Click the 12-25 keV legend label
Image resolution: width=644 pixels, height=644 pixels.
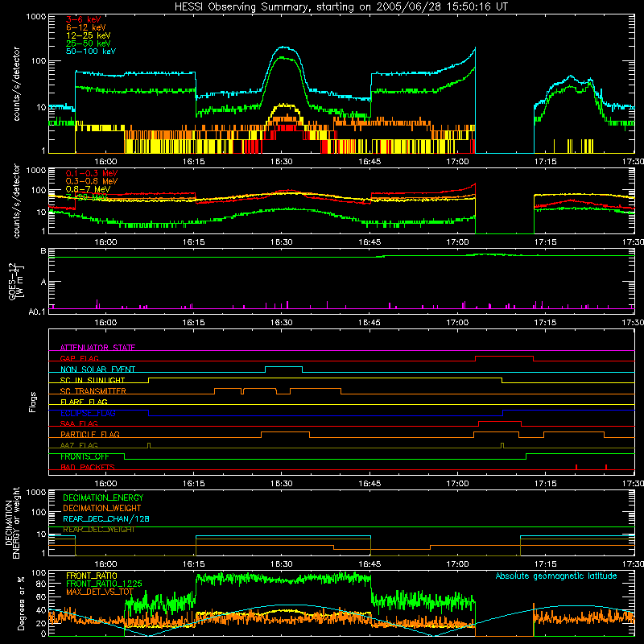tap(88, 35)
